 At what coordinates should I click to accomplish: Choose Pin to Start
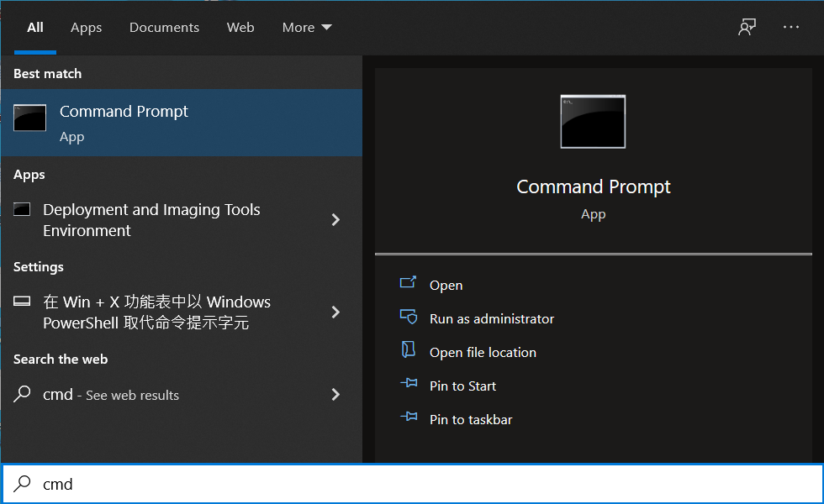point(462,386)
